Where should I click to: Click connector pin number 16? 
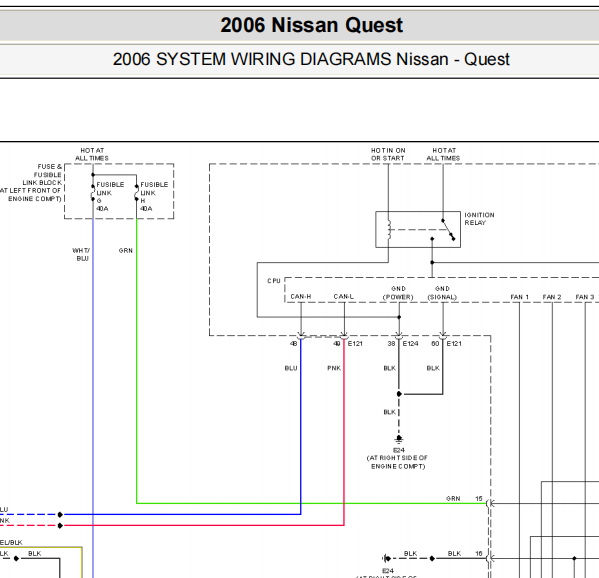(x=479, y=554)
